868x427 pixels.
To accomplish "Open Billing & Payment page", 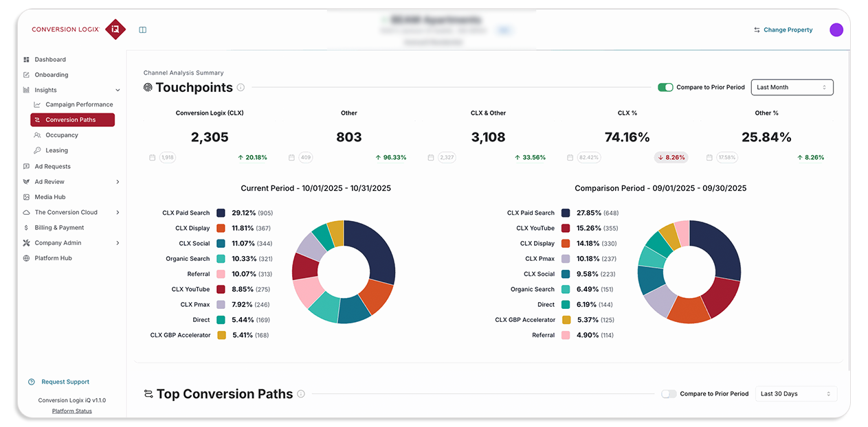I will [x=59, y=228].
